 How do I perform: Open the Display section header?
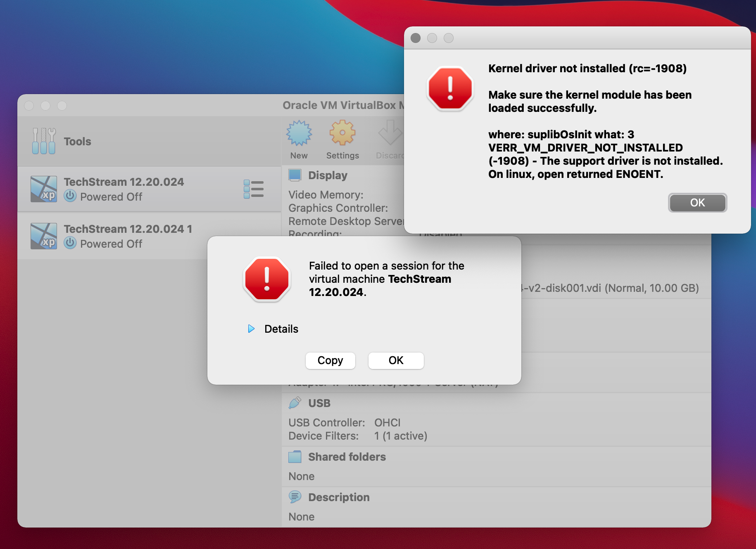click(328, 175)
